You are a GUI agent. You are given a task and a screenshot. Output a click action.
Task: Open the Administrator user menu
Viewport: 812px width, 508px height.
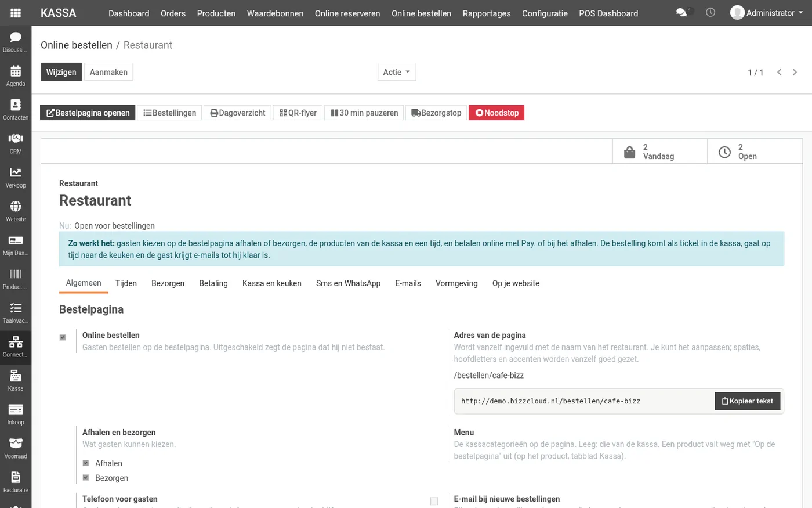tap(767, 13)
